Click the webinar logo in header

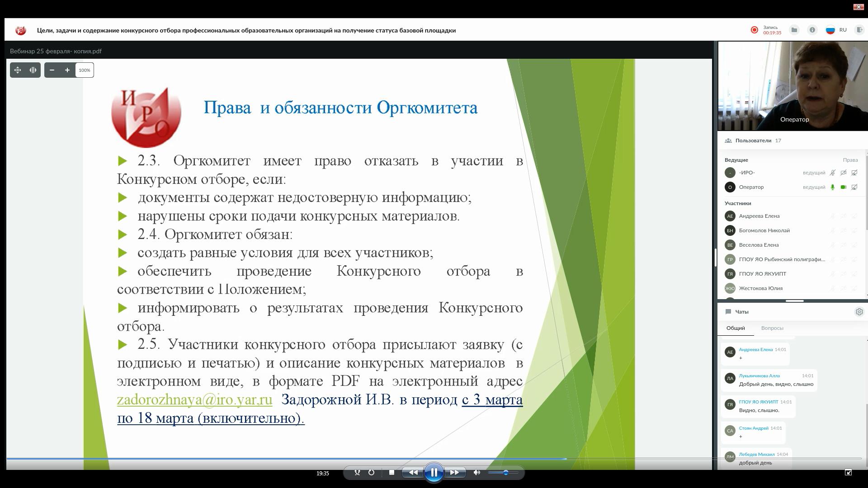[21, 30]
